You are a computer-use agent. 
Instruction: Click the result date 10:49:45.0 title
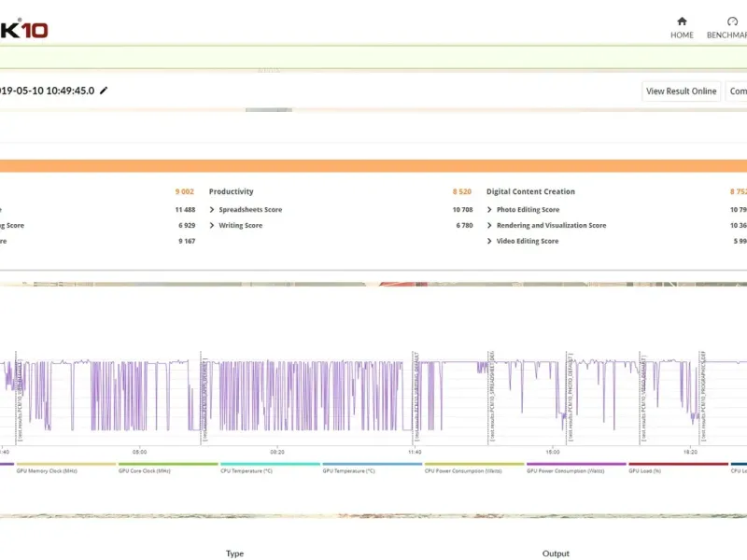(47, 91)
